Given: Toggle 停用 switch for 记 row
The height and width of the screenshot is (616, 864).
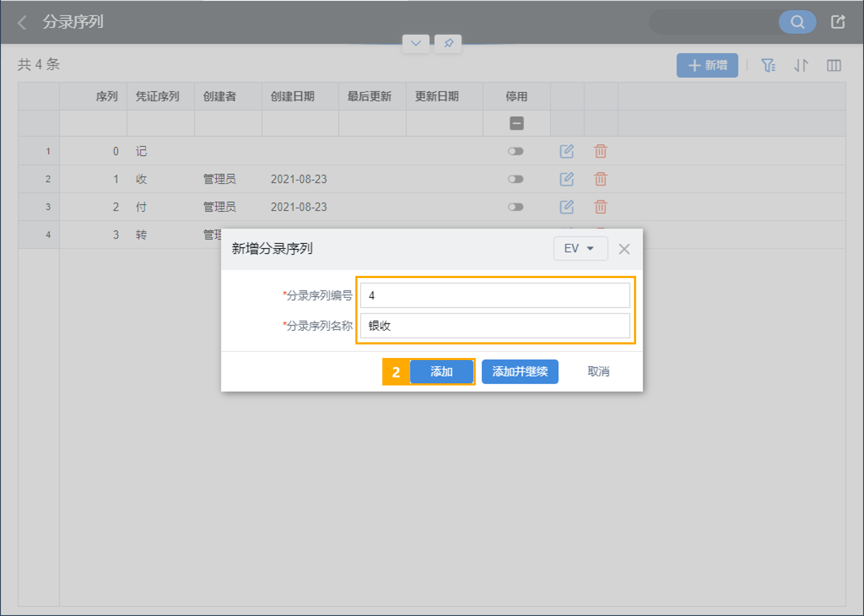Looking at the screenshot, I should point(516,151).
